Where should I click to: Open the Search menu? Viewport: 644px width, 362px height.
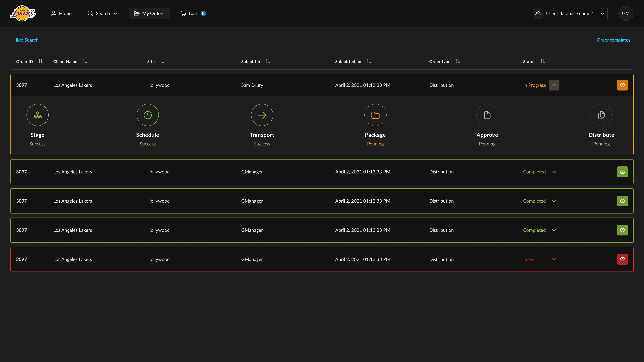(x=102, y=13)
